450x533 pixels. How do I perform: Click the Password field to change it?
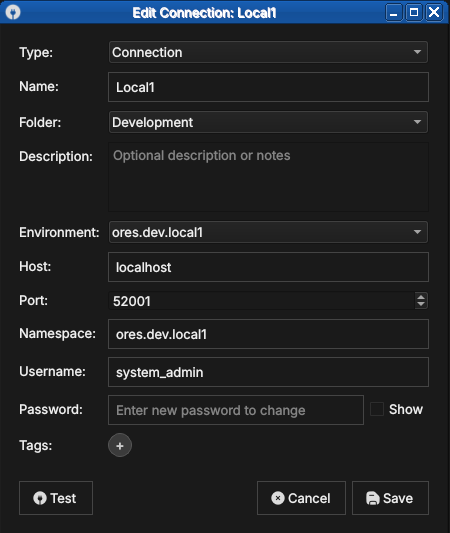236,410
